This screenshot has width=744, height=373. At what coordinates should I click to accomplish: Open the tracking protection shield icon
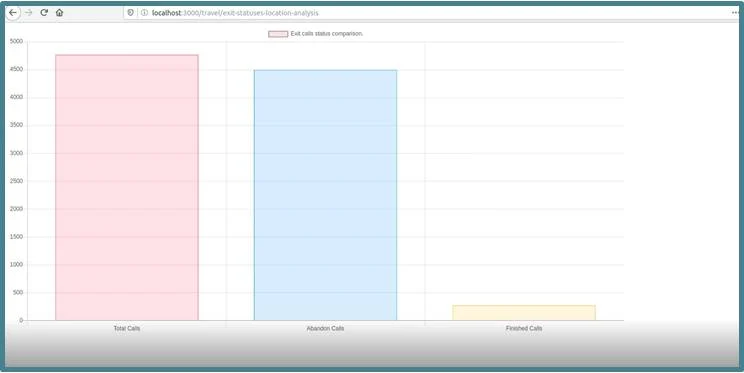[130, 13]
